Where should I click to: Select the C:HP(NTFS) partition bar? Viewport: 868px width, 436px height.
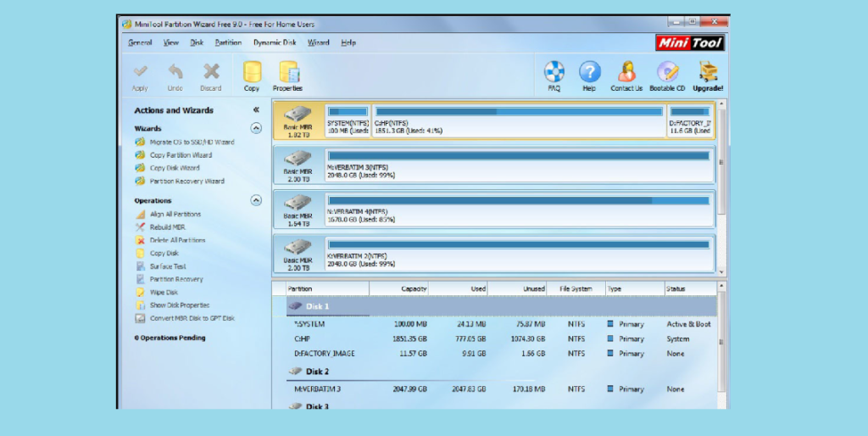[519, 120]
